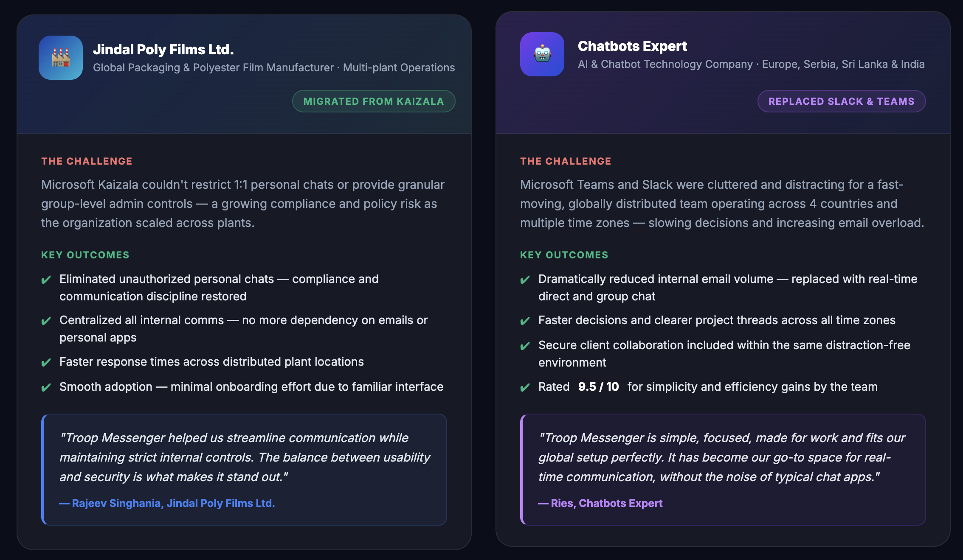
Task: Select the Replaced Slack & Teams badge
Action: tap(842, 101)
